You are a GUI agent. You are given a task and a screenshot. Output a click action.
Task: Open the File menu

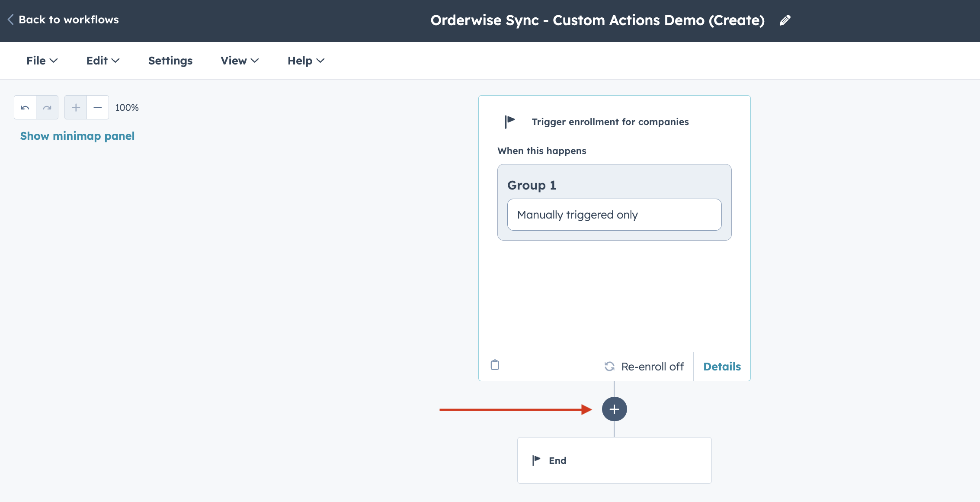[x=42, y=61]
